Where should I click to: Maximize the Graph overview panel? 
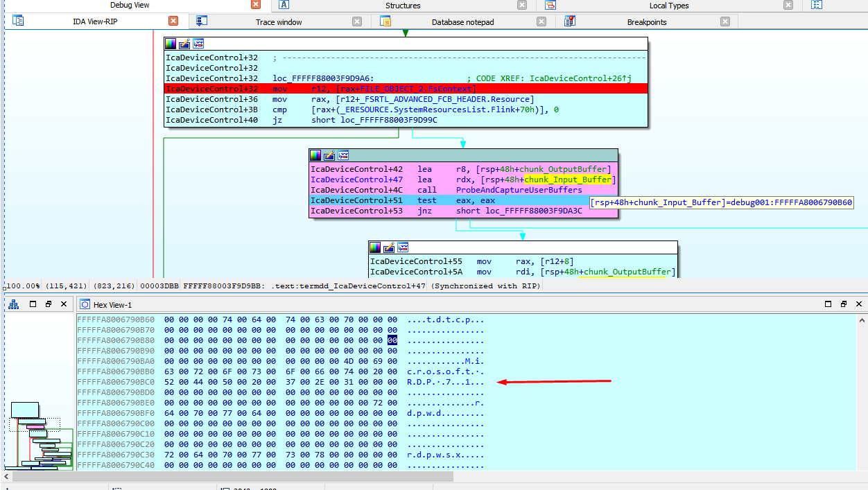[x=33, y=304]
